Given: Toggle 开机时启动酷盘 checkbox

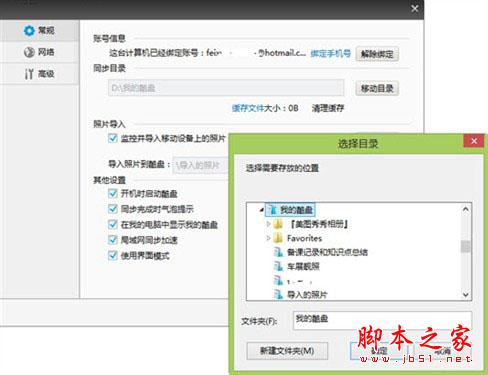Looking at the screenshot, I should click(x=113, y=193).
